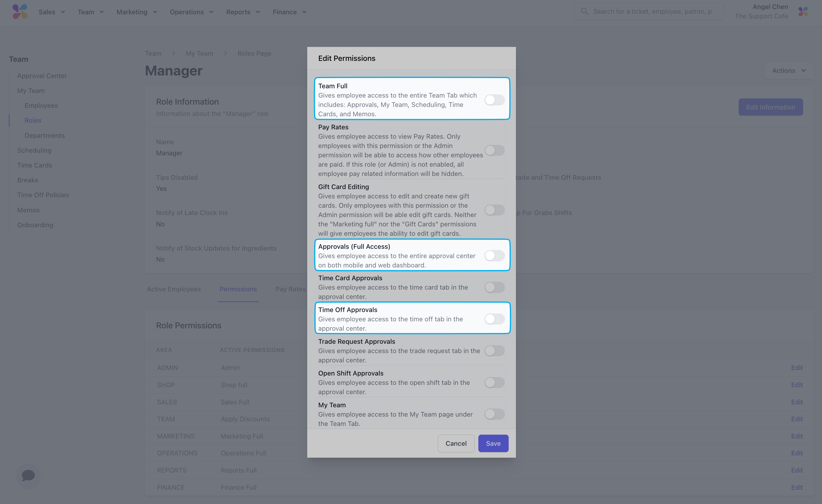Click the My Team breadcrumb link
This screenshot has width=822, height=504.
199,53
